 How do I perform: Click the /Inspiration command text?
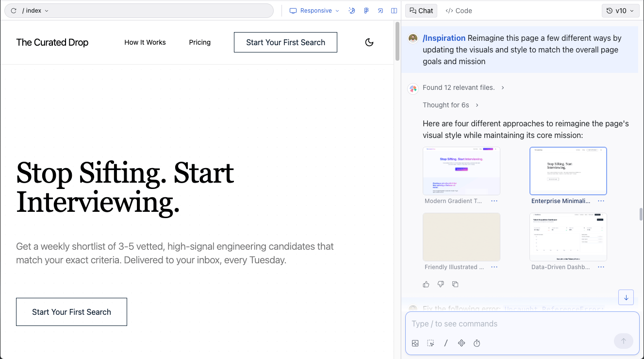coord(444,38)
